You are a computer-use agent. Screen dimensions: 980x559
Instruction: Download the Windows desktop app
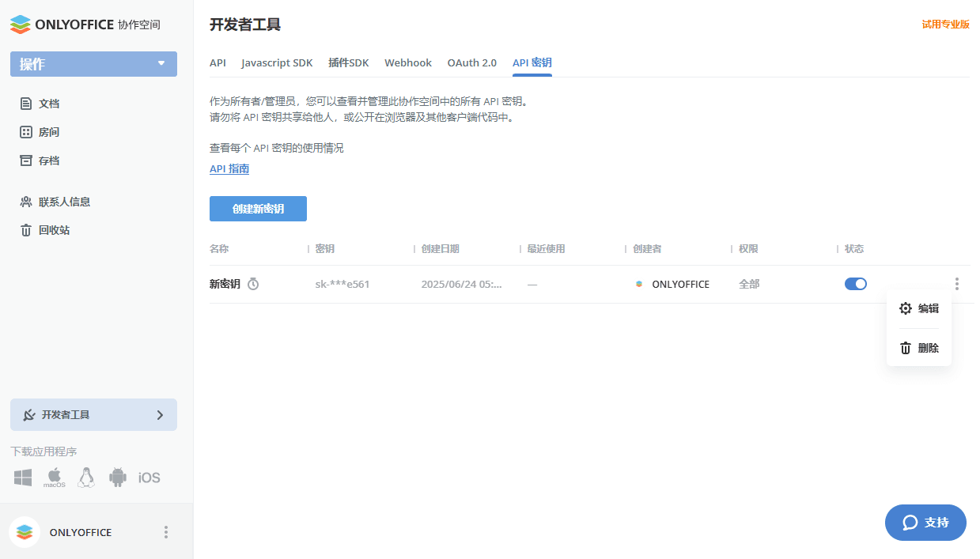point(23,478)
